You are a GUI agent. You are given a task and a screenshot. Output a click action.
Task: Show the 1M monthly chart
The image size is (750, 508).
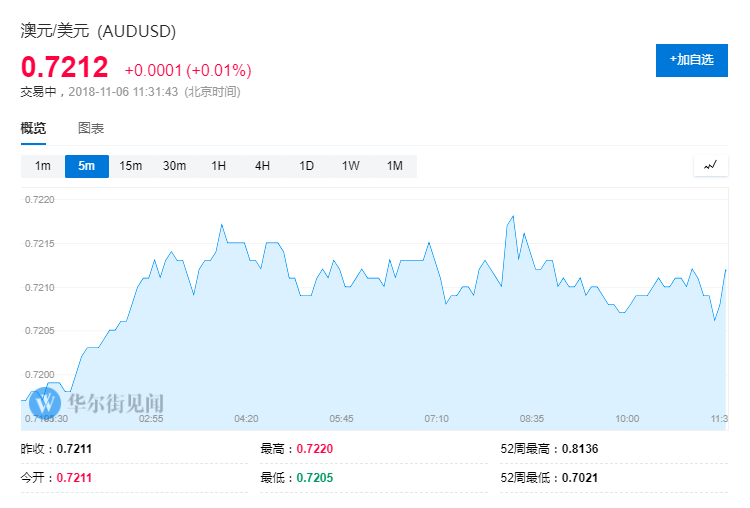point(395,166)
